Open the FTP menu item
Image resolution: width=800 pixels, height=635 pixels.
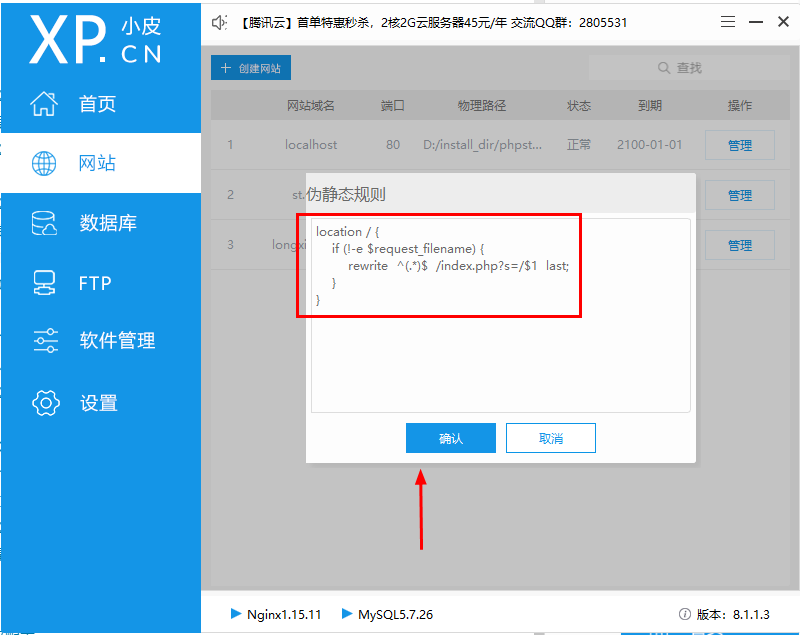[101, 283]
